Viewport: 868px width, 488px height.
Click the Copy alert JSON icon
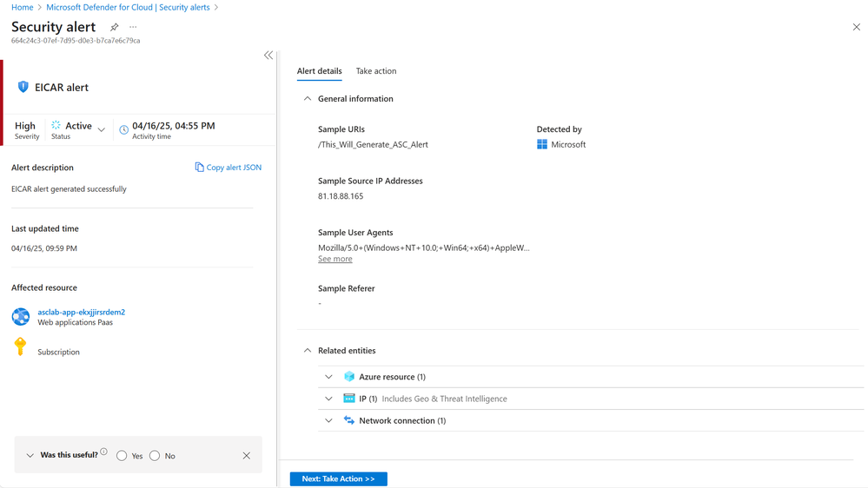[x=199, y=167]
